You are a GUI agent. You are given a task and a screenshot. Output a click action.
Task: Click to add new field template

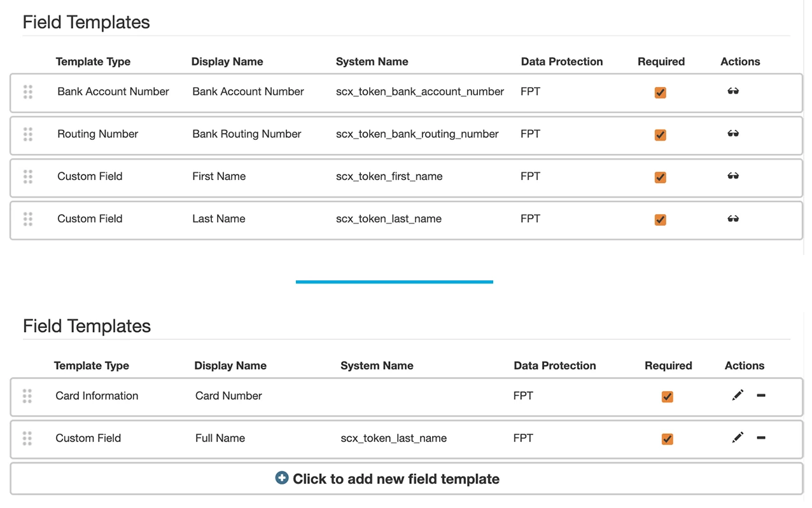click(396, 479)
